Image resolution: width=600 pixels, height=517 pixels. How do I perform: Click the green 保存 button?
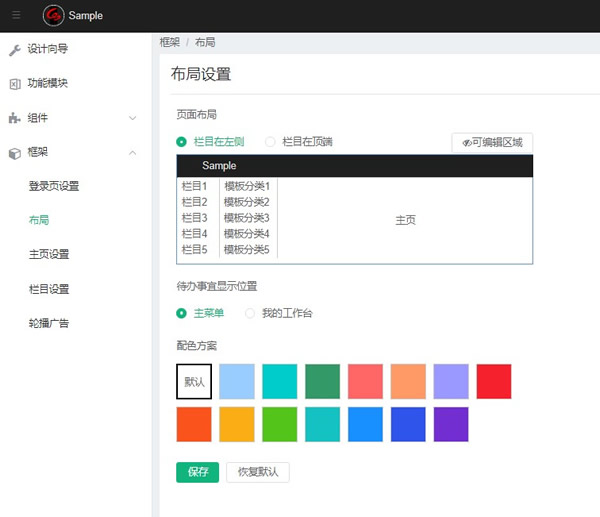(x=197, y=472)
